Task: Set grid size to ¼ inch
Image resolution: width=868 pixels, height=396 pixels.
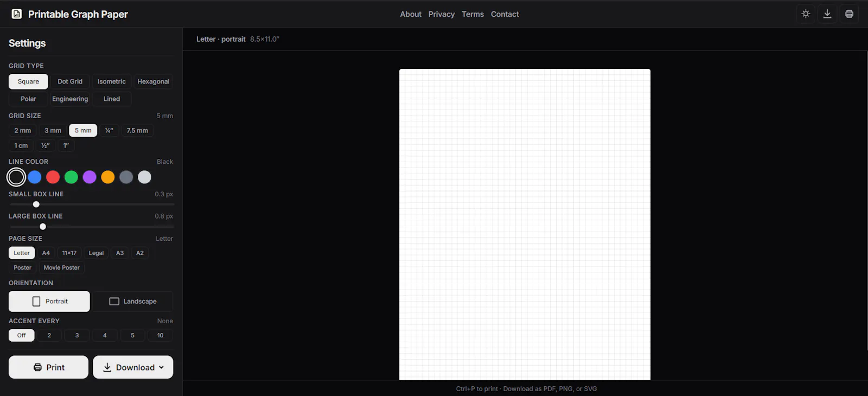Action: 109,130
